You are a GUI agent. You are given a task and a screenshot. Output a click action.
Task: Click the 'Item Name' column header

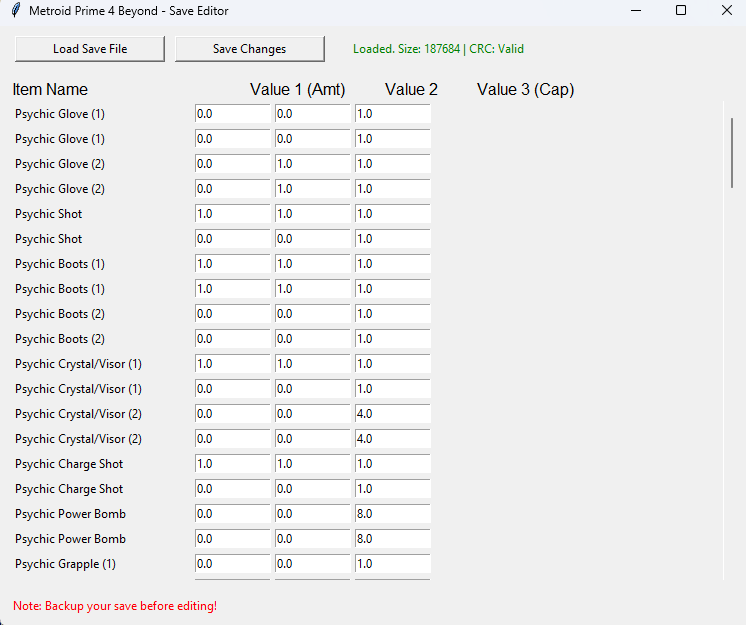tap(50, 89)
